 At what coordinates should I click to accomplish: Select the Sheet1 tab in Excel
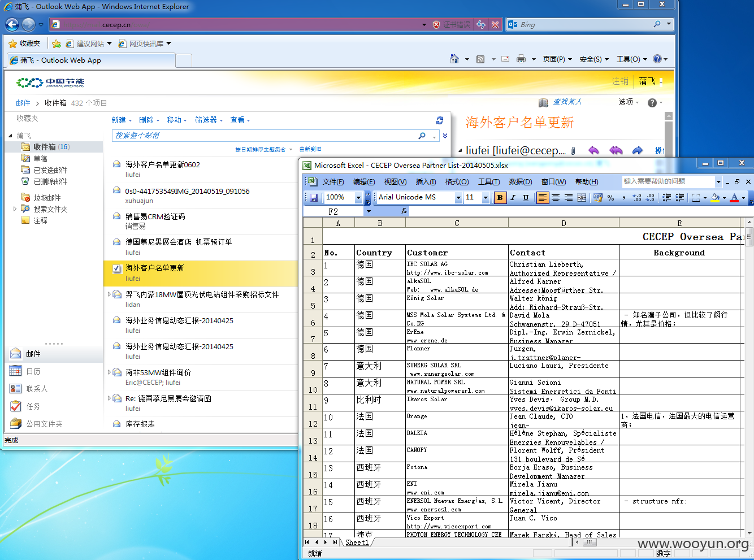[357, 542]
